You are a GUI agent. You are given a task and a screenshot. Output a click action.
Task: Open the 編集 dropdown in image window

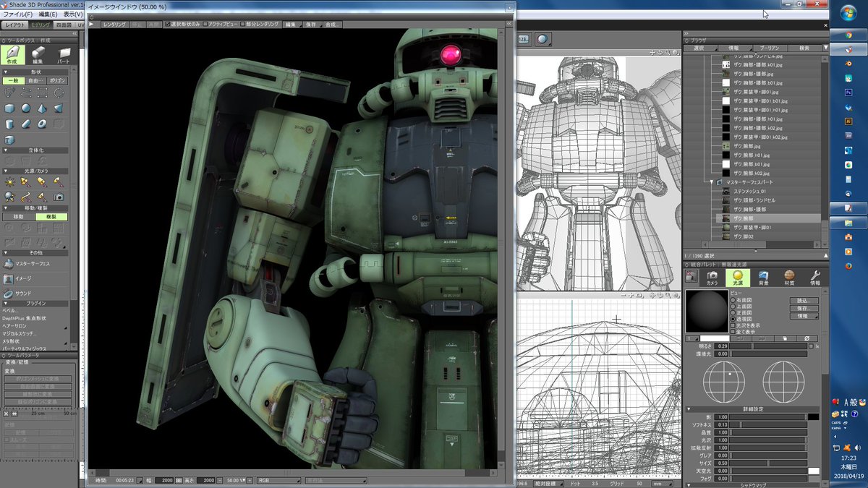click(x=291, y=24)
